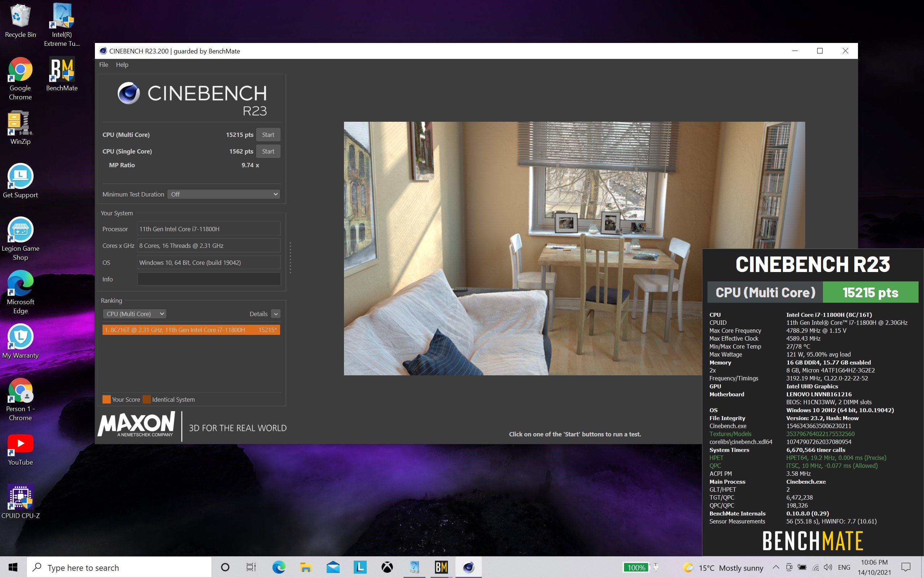This screenshot has width=924, height=578.
Task: Click the OS field Windows 10
Action: pyautogui.click(x=209, y=263)
